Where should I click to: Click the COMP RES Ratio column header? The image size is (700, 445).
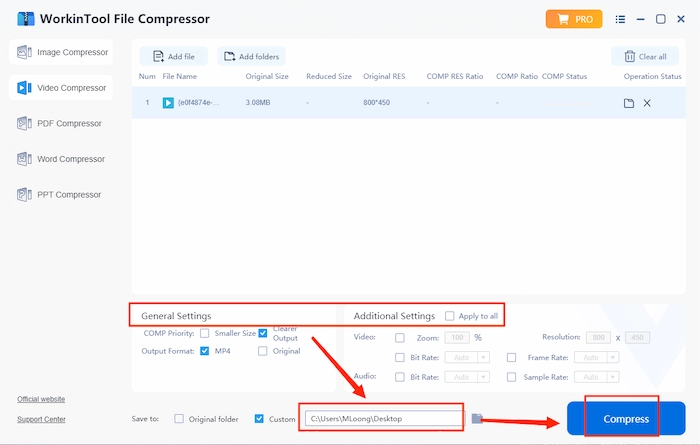pos(455,76)
